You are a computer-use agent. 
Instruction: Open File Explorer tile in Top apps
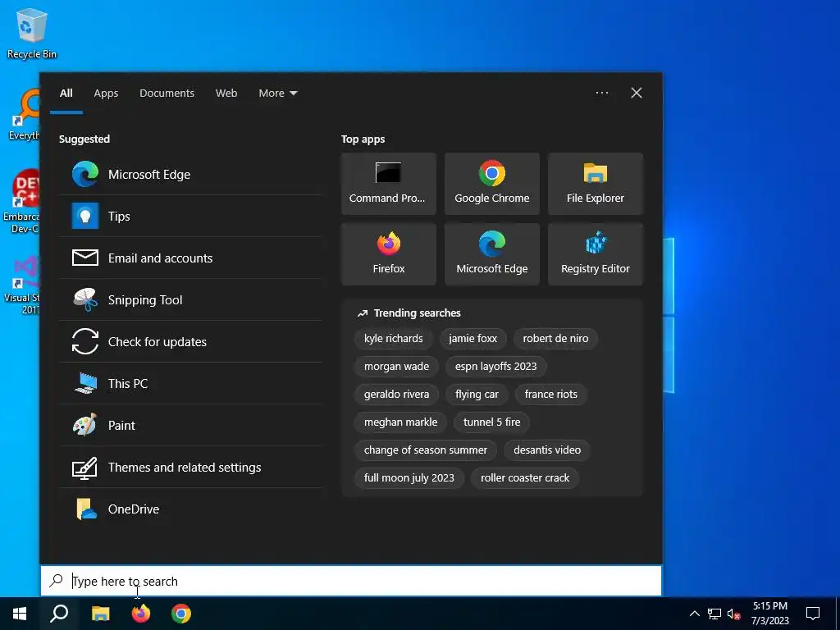click(596, 184)
